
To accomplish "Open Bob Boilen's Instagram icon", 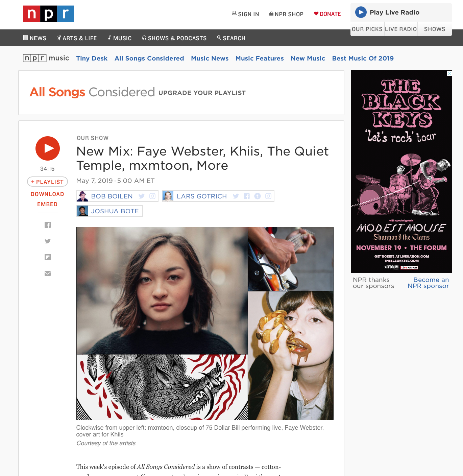I will click(x=152, y=196).
